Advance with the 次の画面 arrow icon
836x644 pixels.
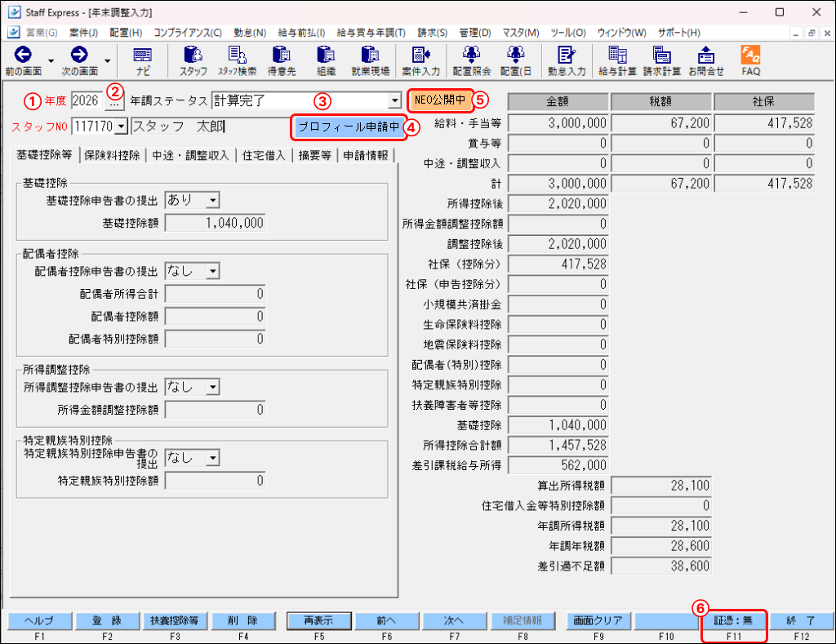79,55
